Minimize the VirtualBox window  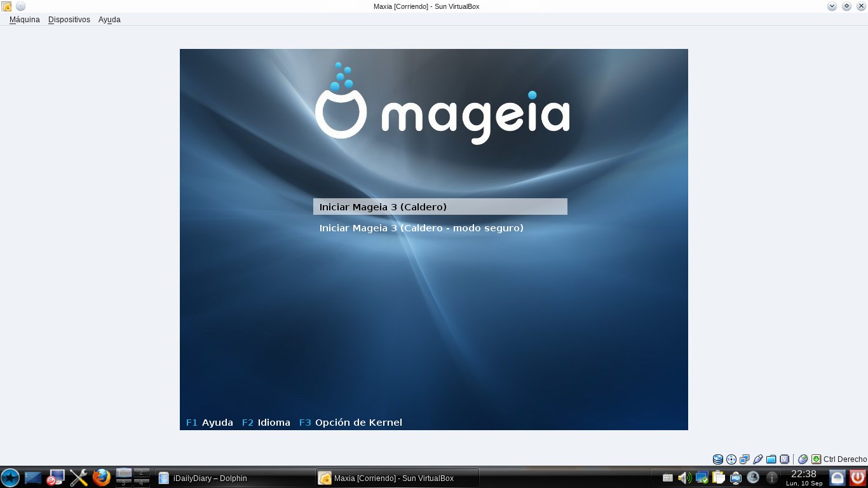click(x=832, y=6)
